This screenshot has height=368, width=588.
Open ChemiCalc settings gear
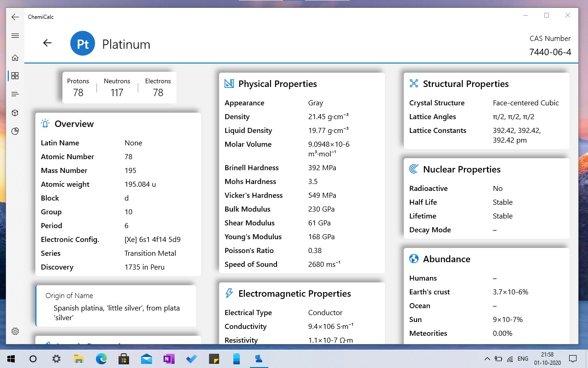(15, 331)
